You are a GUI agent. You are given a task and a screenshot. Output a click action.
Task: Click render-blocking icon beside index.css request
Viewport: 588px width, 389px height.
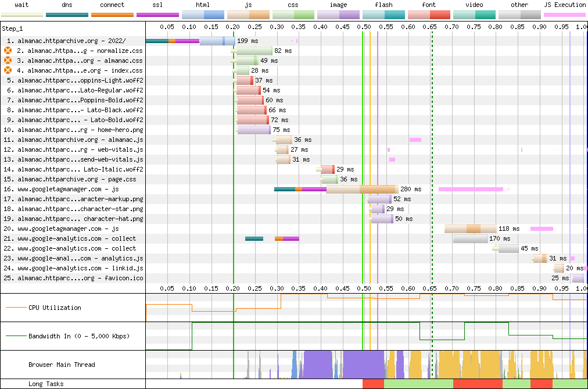tap(8, 70)
